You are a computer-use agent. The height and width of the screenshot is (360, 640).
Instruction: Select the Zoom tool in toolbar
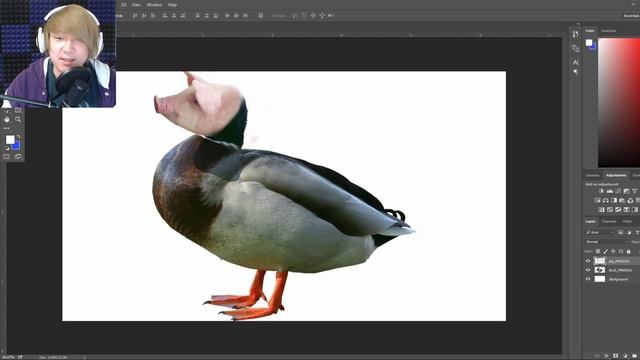coord(18,120)
